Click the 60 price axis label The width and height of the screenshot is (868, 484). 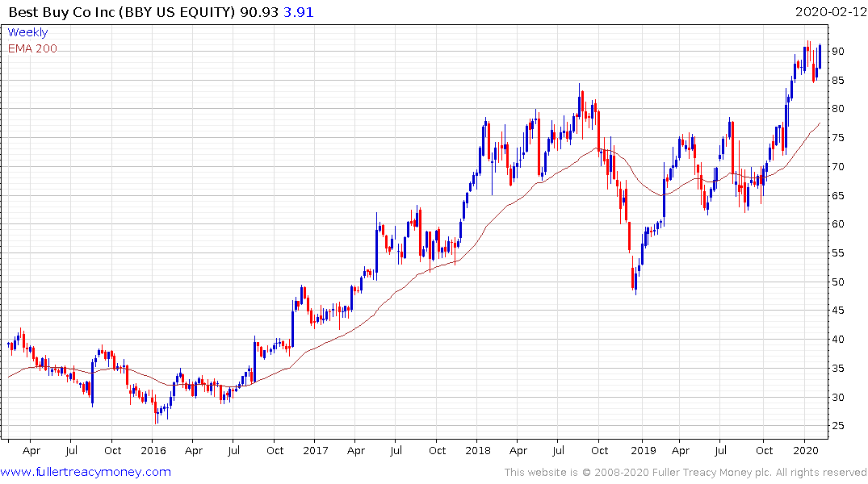[838, 224]
